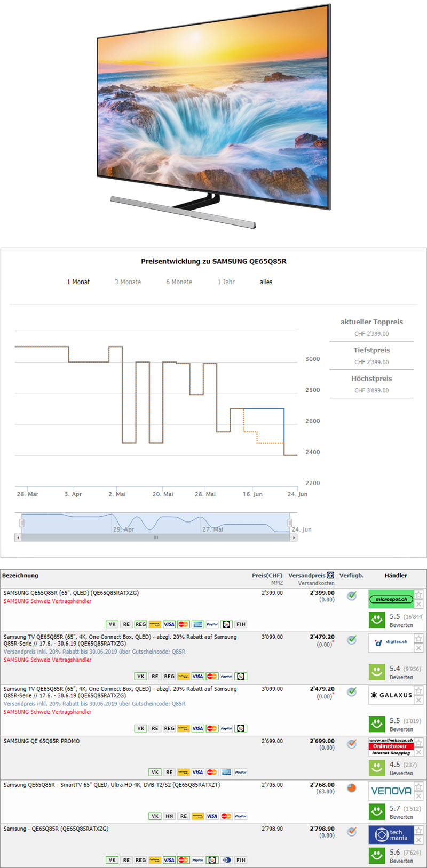Click the Onlinebasar merchant logo
This screenshot has height=868, width=427.
click(391, 746)
